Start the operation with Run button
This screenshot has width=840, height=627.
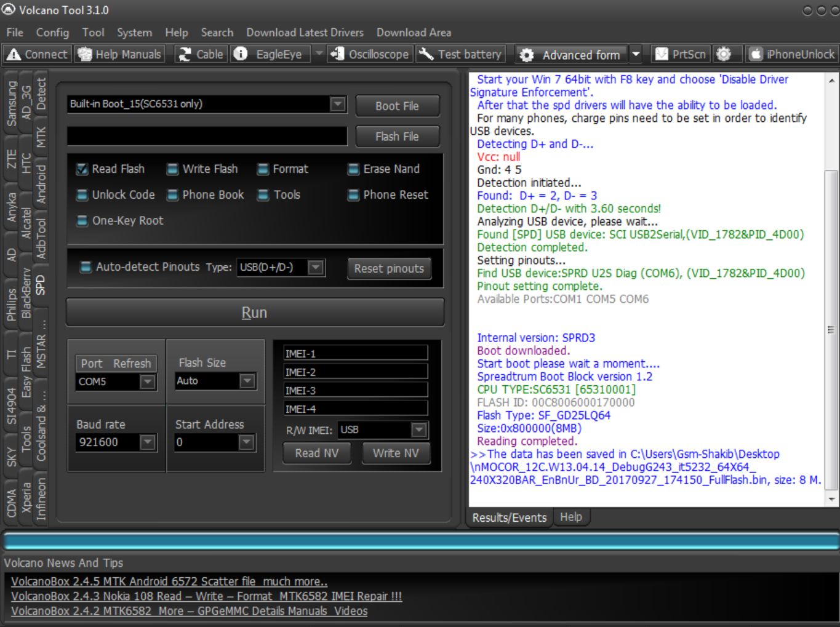tap(255, 313)
